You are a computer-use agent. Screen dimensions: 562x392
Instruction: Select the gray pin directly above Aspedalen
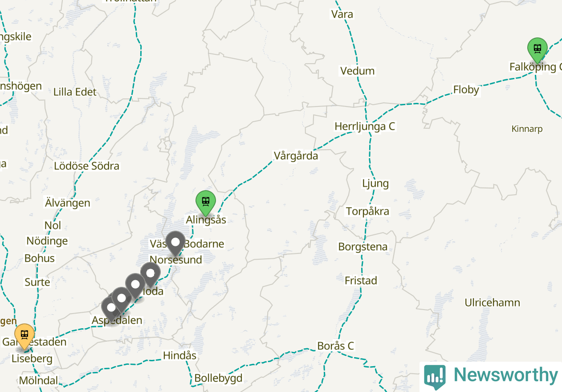pos(121,298)
